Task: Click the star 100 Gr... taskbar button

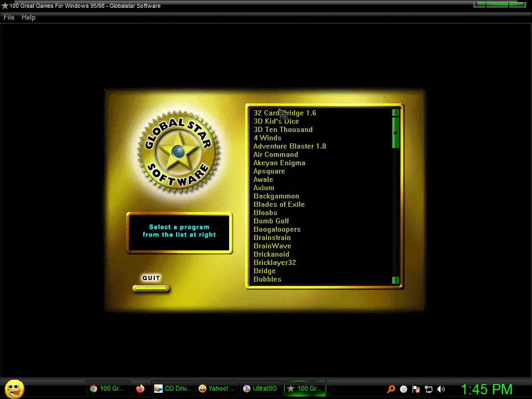Action: click(304, 389)
